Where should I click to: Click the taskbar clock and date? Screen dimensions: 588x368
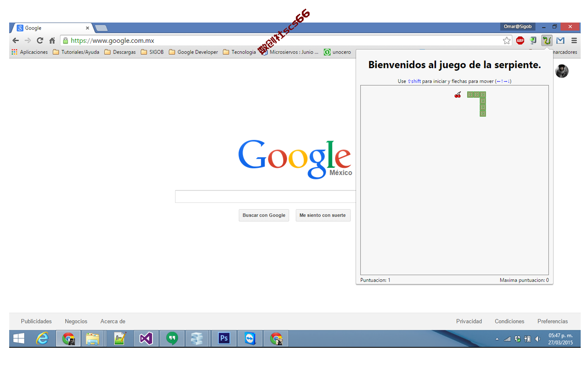[x=560, y=339]
